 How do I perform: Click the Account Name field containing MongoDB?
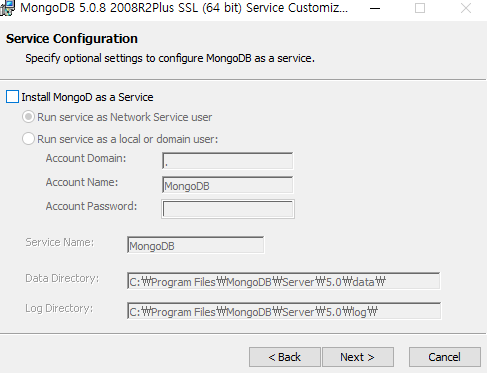(x=228, y=185)
